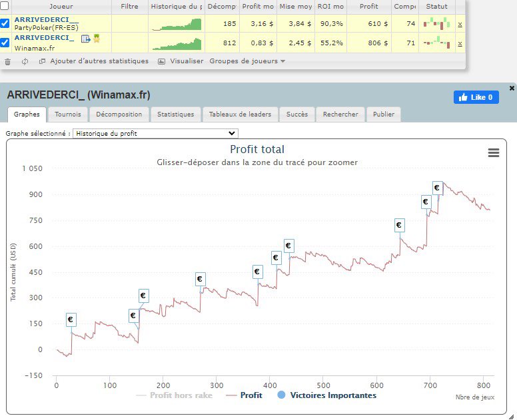This screenshot has width=517, height=420.
Task: Sort by the Profit column header
Action: (368, 6)
